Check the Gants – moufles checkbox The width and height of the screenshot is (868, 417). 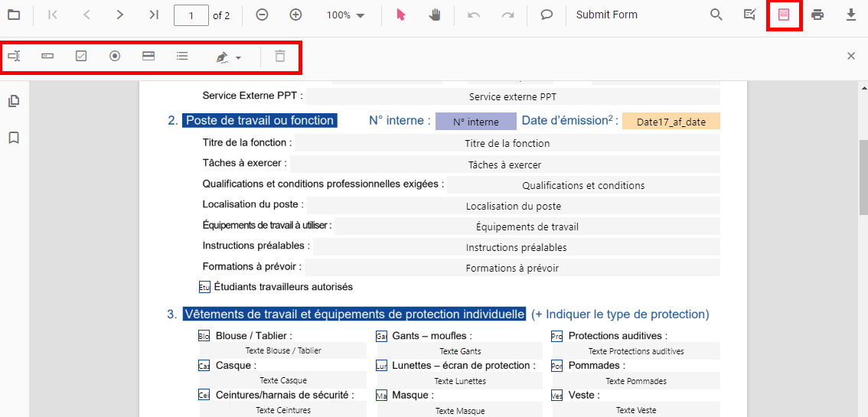point(381,336)
